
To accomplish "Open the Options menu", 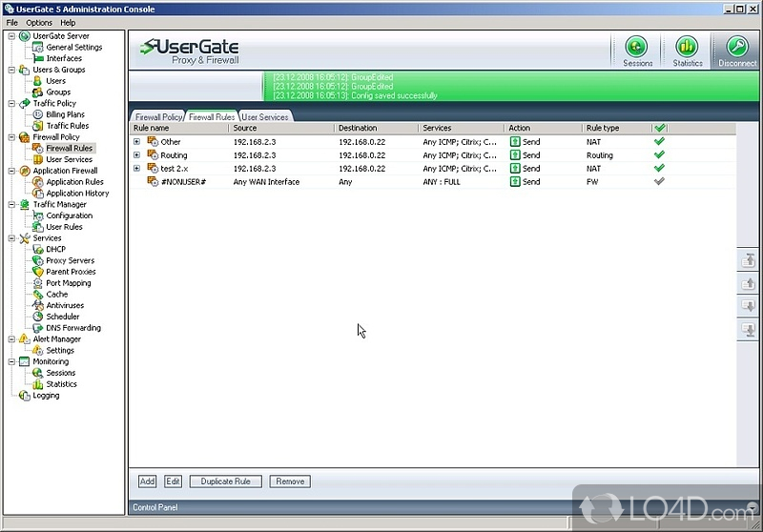I will [x=39, y=22].
